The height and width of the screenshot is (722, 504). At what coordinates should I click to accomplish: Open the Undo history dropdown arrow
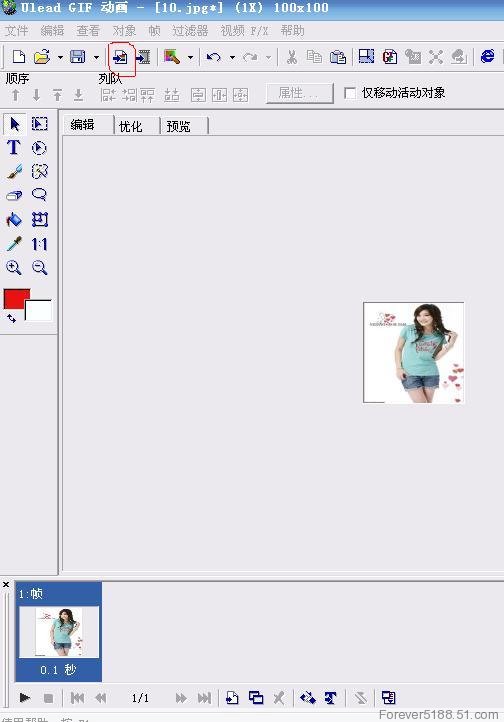click(x=232, y=58)
